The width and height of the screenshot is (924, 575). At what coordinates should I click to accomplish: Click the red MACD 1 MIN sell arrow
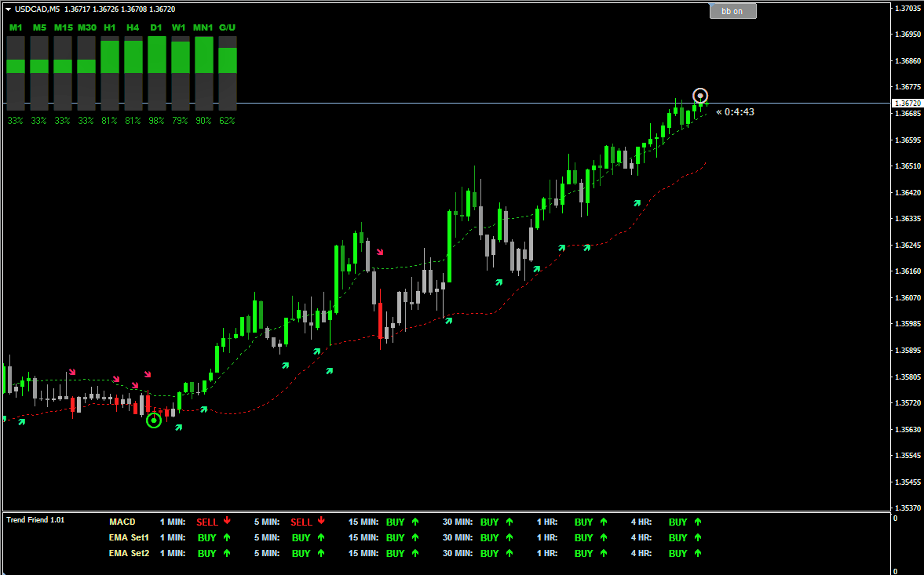[x=227, y=521]
